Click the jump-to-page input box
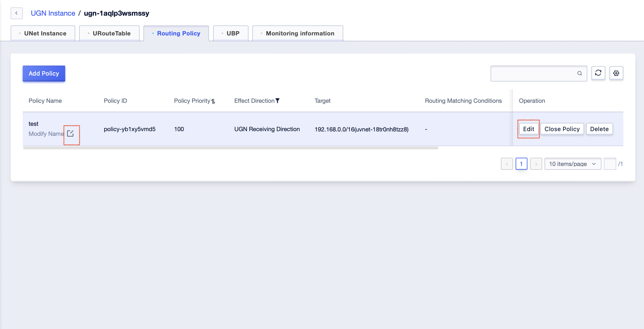The image size is (644, 329). 610,164
